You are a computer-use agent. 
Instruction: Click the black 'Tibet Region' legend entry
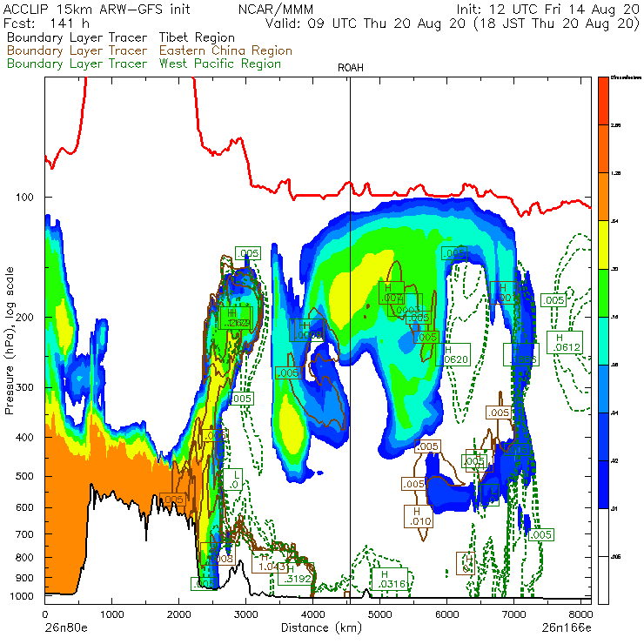pos(197,37)
